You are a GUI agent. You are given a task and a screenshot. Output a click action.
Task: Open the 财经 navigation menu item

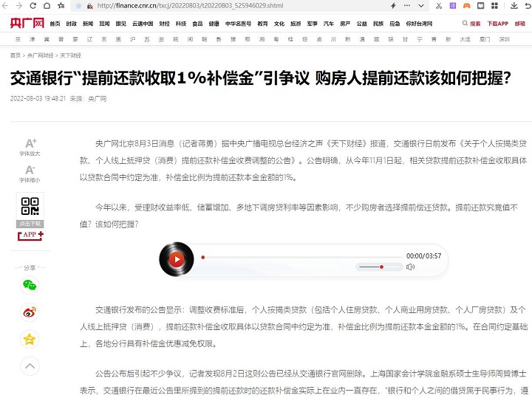click(x=164, y=24)
